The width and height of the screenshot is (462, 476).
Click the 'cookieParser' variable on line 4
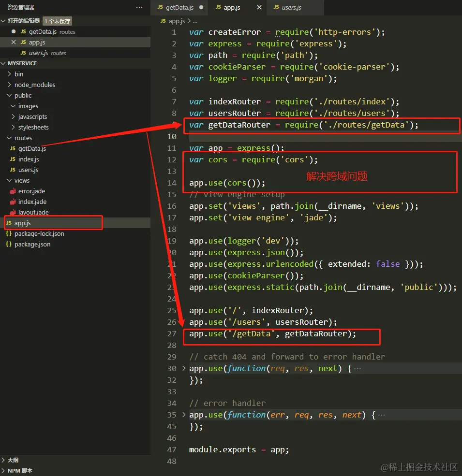tap(237, 67)
